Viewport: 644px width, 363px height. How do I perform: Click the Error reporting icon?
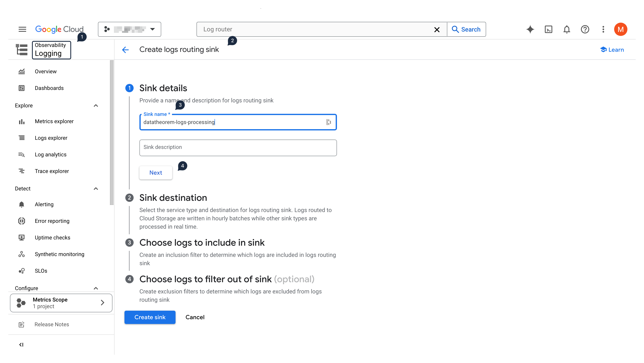pos(22,221)
